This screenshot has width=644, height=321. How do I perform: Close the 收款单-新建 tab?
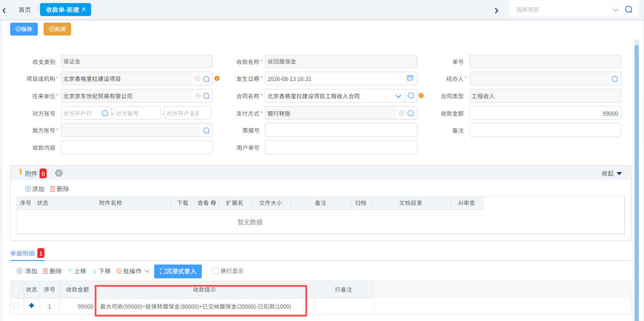[x=84, y=9]
